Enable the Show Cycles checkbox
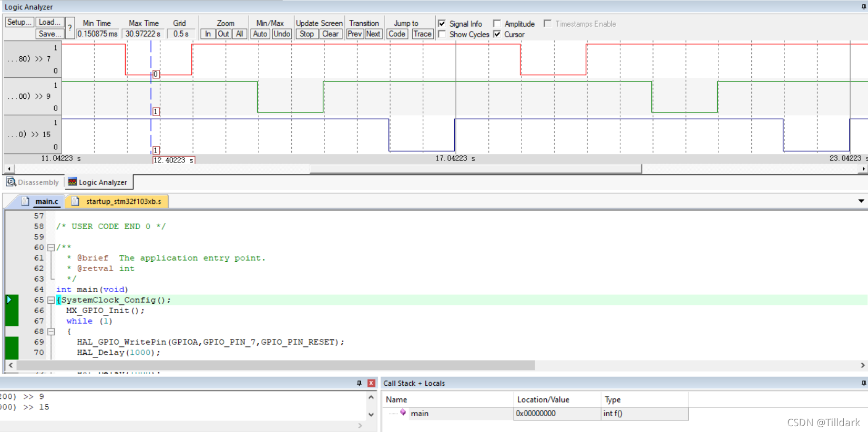Image resolution: width=868 pixels, height=432 pixels. click(442, 34)
